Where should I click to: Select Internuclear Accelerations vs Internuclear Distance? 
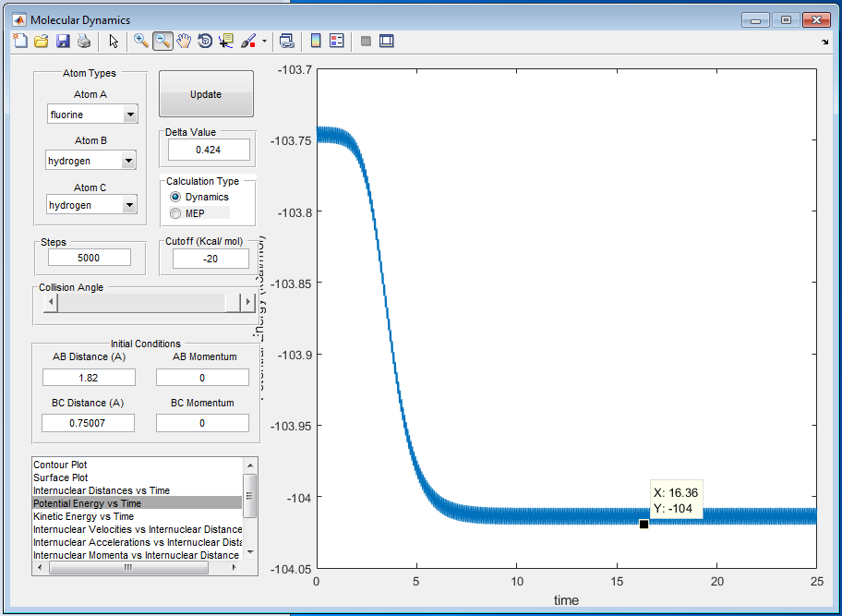(x=137, y=542)
